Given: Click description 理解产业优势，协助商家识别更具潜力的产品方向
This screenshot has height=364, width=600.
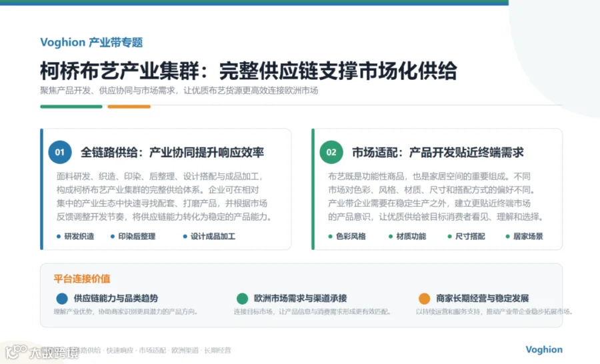Looking at the screenshot, I should pos(126,311).
